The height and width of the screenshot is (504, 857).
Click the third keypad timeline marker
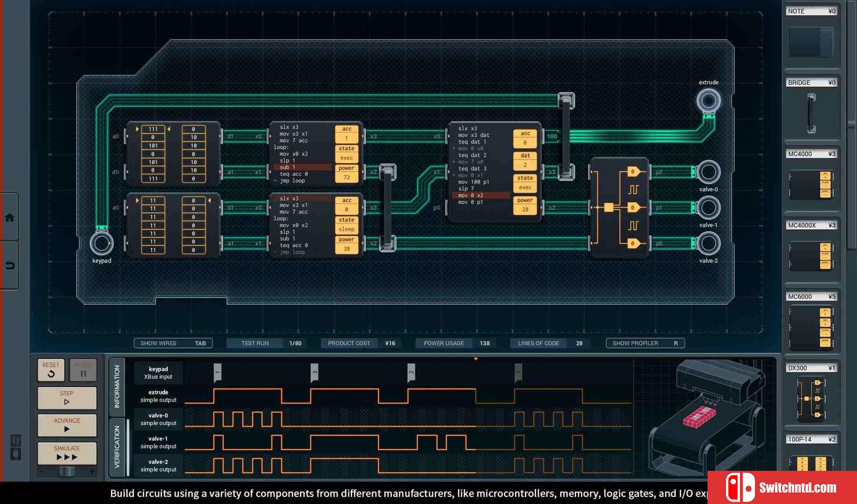pyautogui.click(x=411, y=372)
